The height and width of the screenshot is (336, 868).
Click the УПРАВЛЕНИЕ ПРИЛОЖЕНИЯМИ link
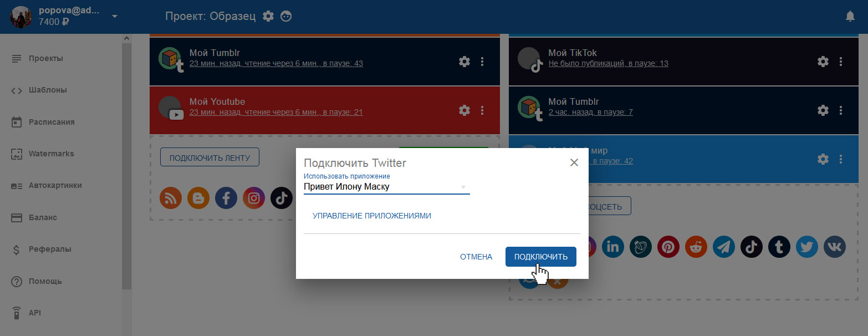click(x=372, y=216)
